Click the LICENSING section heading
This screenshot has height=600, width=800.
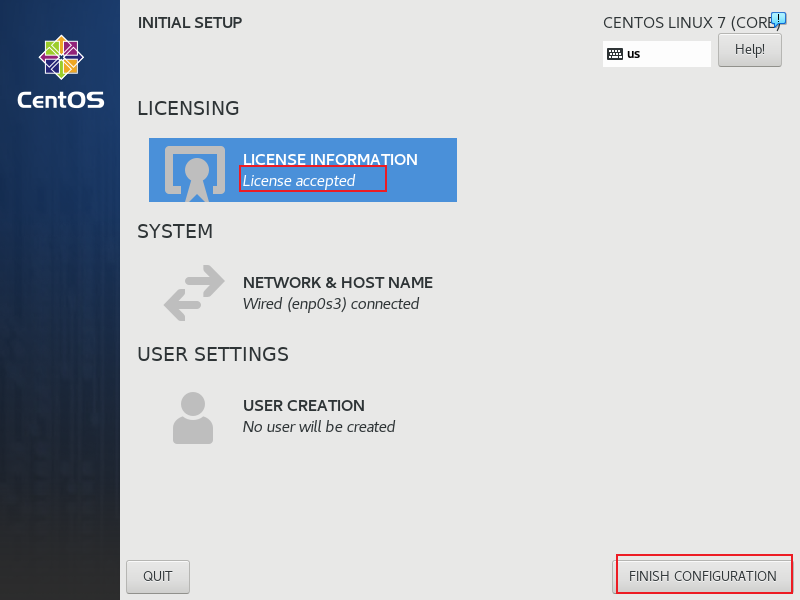(188, 108)
